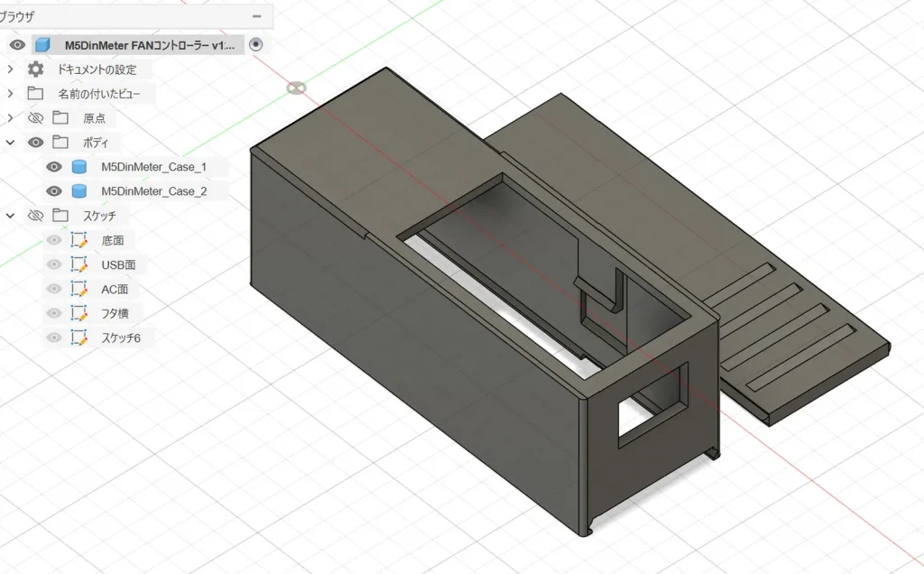Expand the 名前の付いたビュー node
The width and height of the screenshot is (924, 574).
(x=10, y=94)
